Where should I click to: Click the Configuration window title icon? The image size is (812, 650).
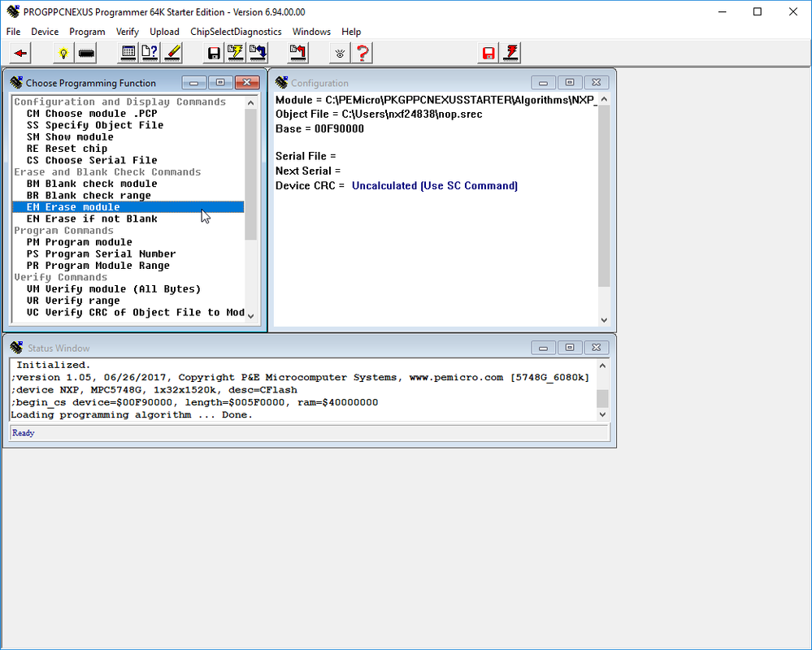281,82
